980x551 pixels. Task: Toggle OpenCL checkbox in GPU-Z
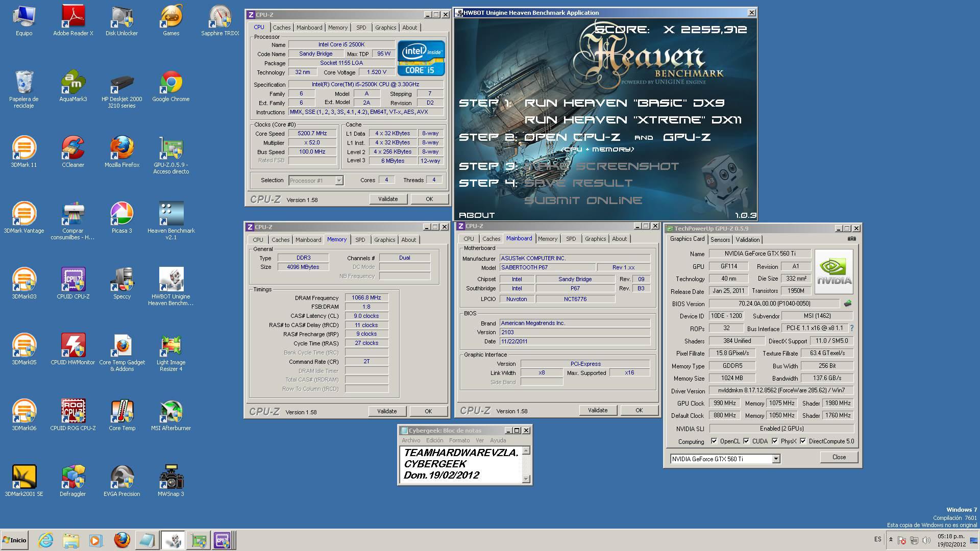[714, 441]
